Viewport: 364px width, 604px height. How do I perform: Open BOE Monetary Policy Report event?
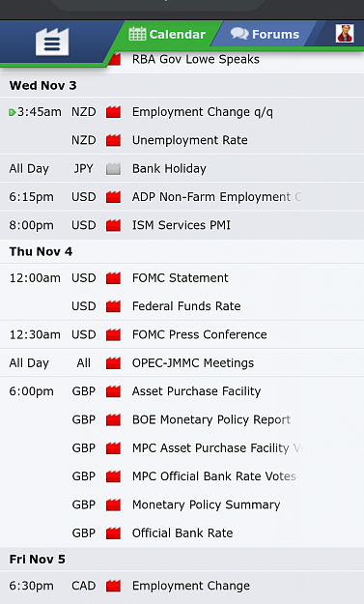(211, 419)
